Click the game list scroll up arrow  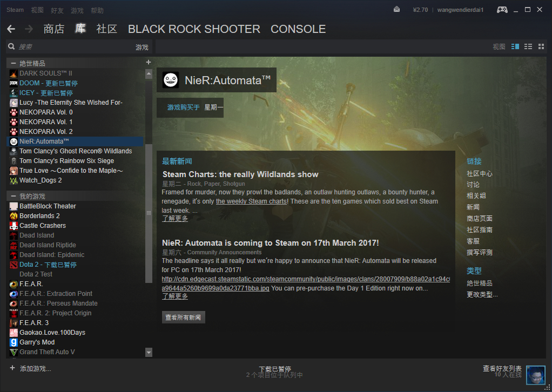point(149,74)
